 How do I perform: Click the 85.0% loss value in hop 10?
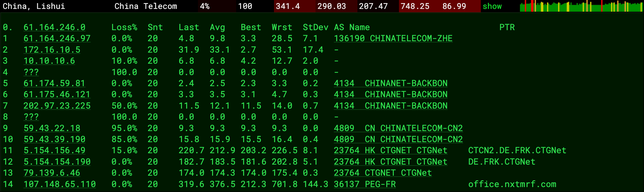coord(124,139)
